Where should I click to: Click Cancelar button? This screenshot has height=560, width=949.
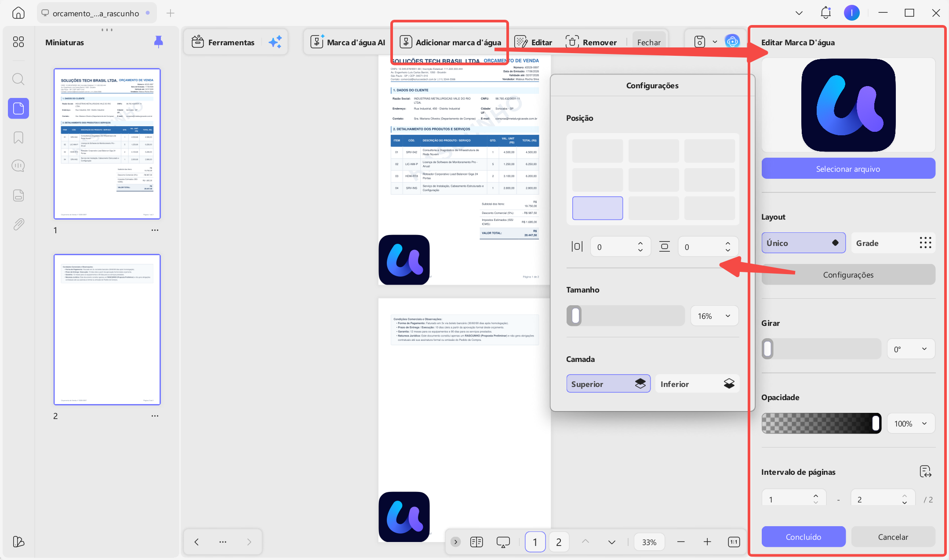[x=893, y=537]
